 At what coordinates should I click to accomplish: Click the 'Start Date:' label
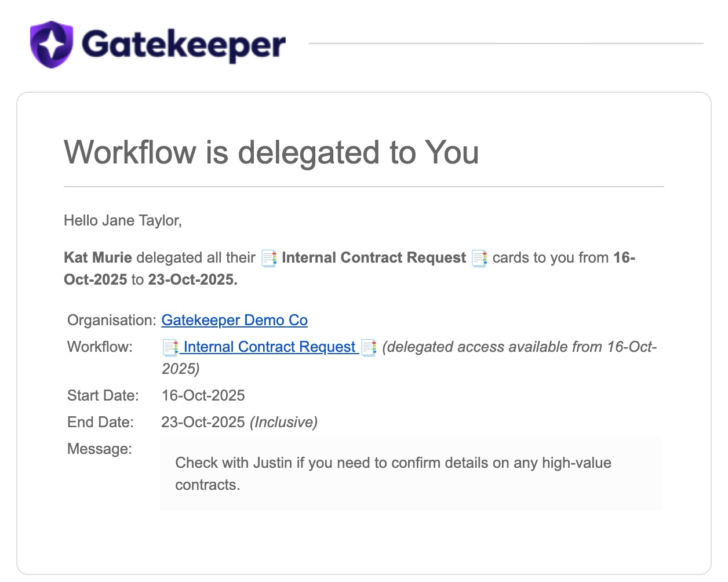(103, 395)
